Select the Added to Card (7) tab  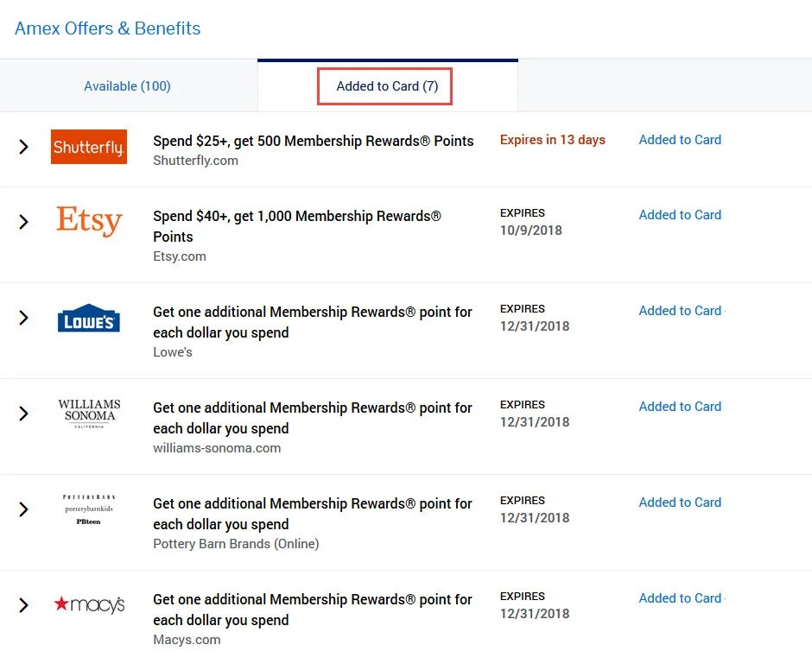[x=384, y=85]
